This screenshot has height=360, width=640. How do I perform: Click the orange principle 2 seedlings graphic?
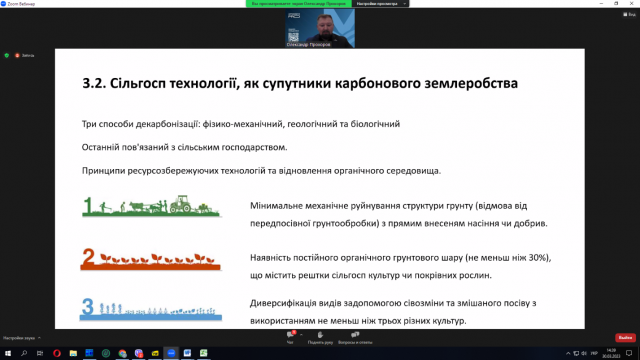[151, 259]
